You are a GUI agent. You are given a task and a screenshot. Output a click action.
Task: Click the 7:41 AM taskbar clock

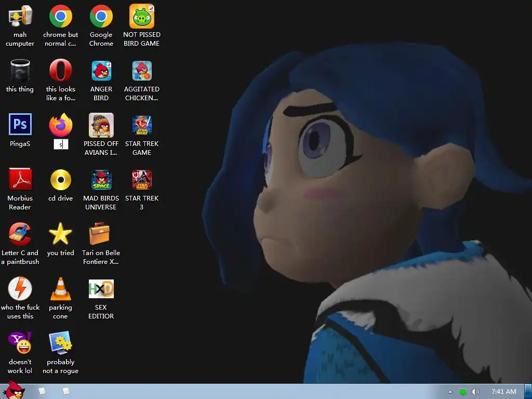pyautogui.click(x=504, y=392)
